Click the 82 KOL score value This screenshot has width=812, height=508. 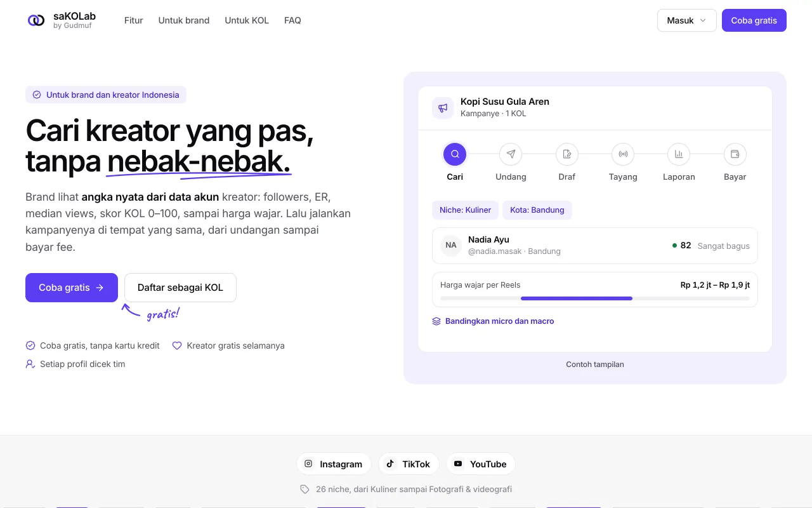[x=686, y=245]
